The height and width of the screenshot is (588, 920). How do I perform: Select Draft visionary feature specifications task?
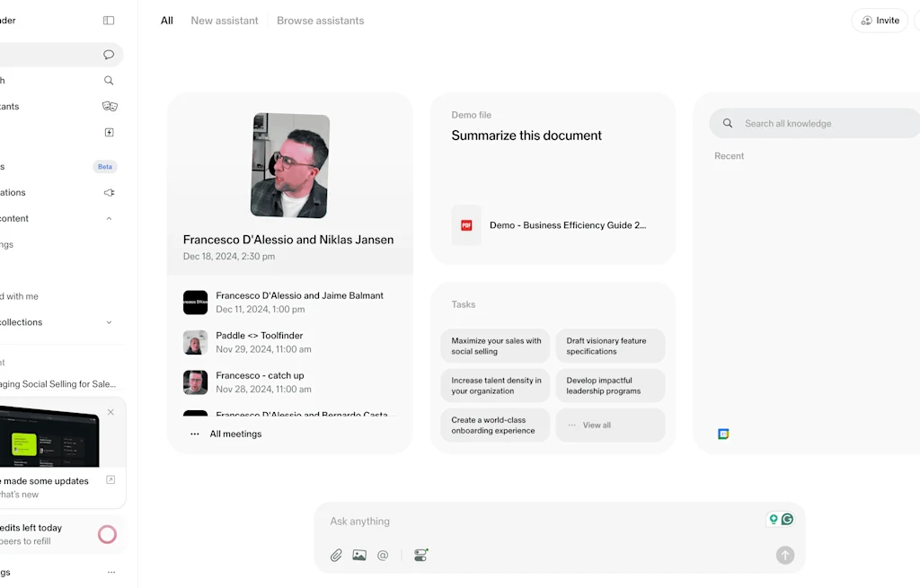point(610,346)
